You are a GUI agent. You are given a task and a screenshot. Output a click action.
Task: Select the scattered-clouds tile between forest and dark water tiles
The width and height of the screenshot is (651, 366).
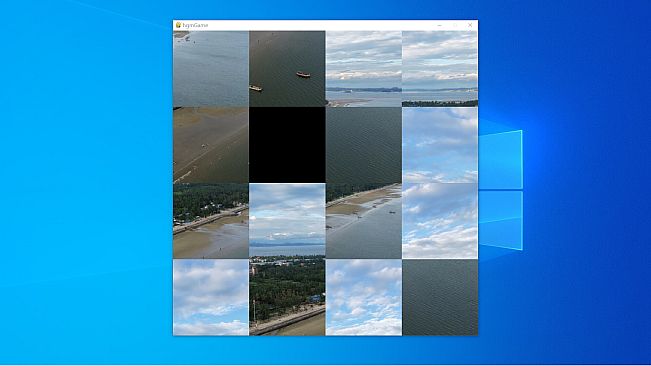tap(364, 298)
